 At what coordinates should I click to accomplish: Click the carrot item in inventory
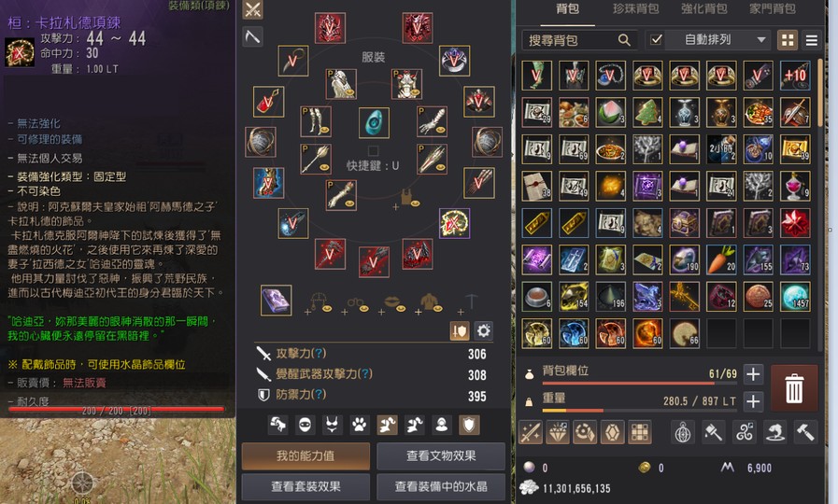pos(721,259)
